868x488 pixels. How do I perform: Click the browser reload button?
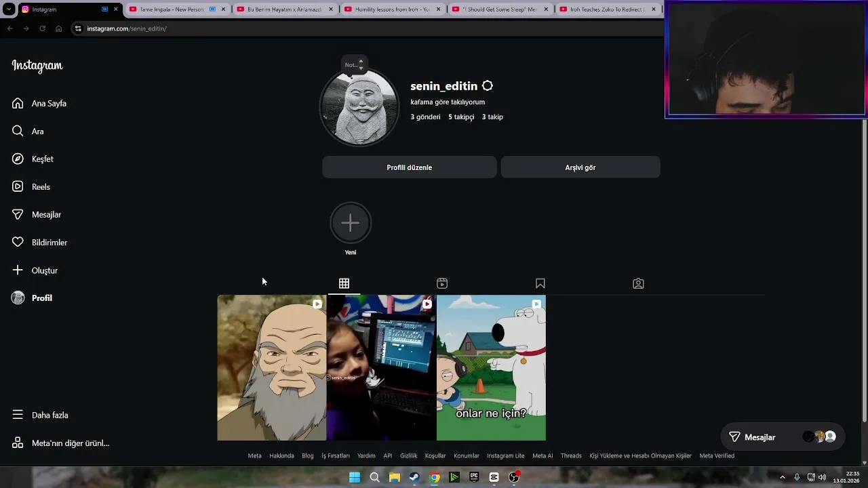click(x=42, y=28)
